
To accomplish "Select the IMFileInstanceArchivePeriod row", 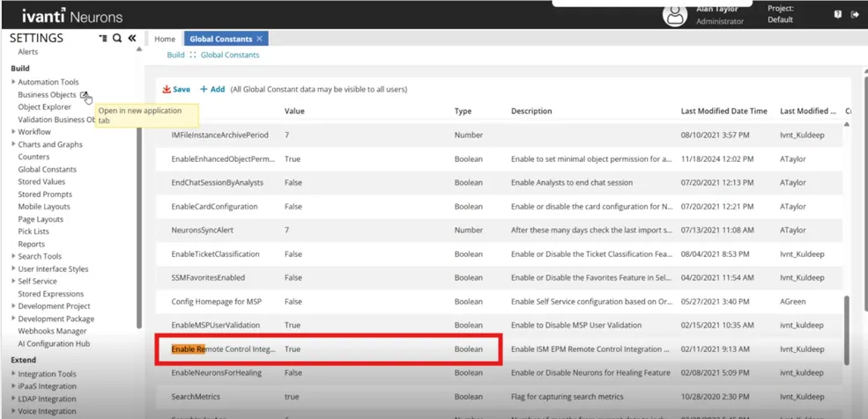I will pyautogui.click(x=499, y=135).
